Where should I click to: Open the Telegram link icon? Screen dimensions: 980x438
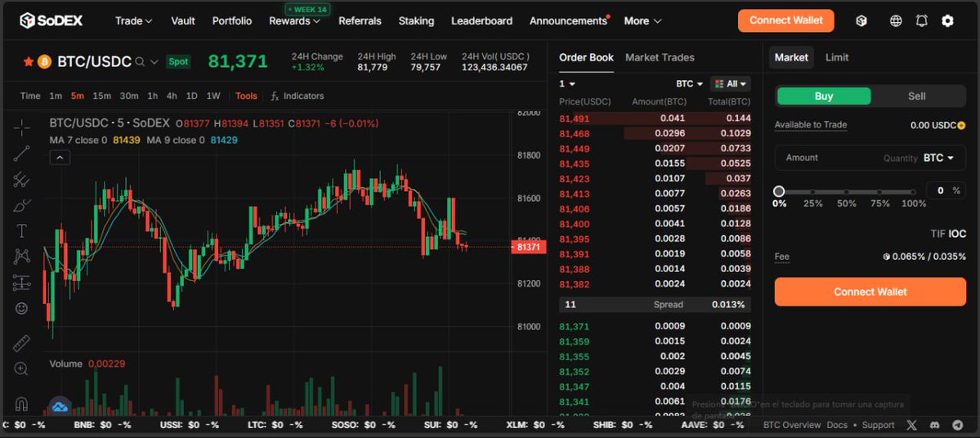pyautogui.click(x=957, y=425)
